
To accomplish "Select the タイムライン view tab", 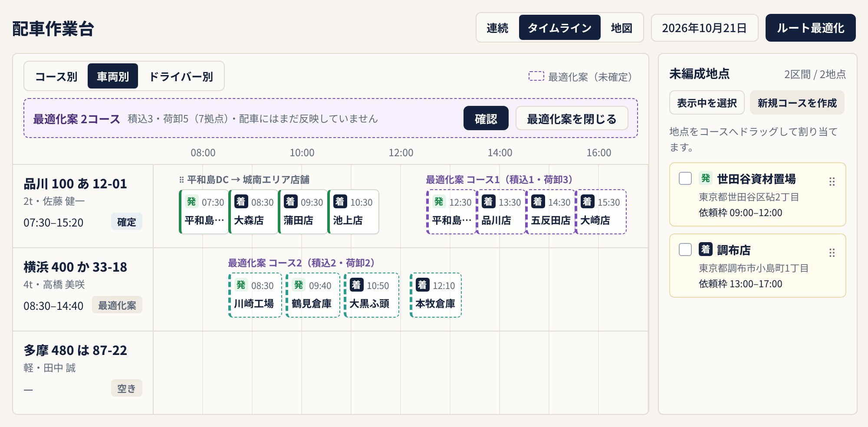I will (x=559, y=28).
